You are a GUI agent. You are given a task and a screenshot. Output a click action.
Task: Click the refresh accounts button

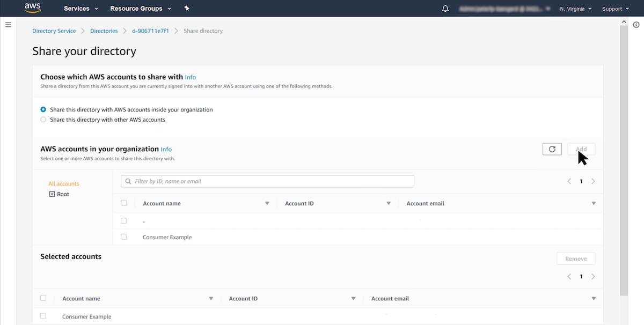(552, 149)
